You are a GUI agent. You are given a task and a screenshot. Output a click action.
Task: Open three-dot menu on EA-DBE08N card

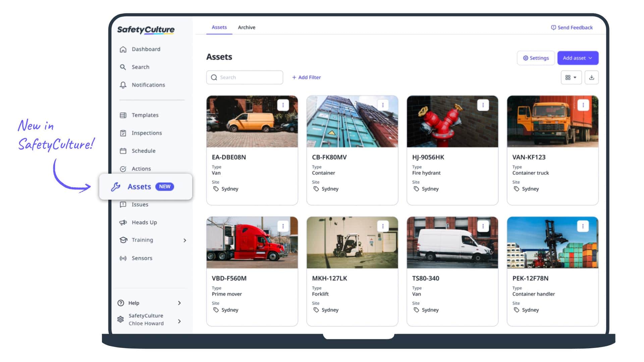pyautogui.click(x=283, y=105)
